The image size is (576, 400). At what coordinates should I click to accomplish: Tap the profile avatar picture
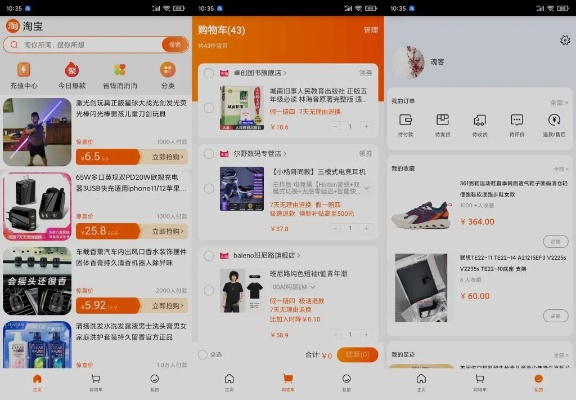409,62
